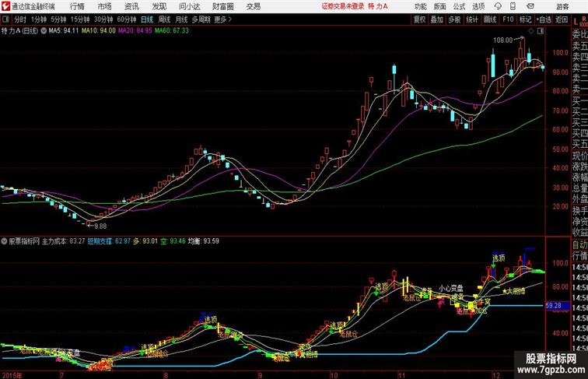The image size is (588, 379).
Task: Switch to the 30分钟 period tab
Action: 103,19
